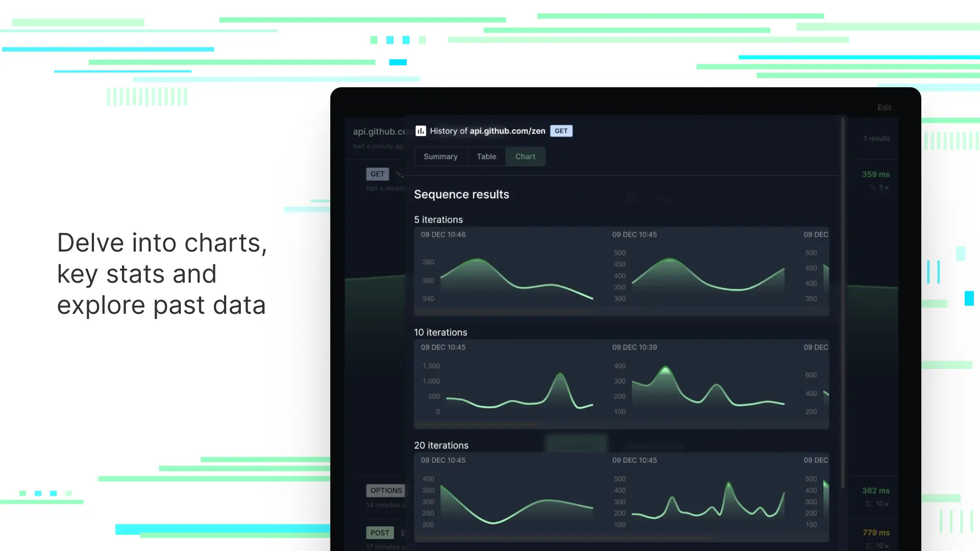Image resolution: width=980 pixels, height=551 pixels.
Task: Click the 779 ms result value
Action: (876, 533)
